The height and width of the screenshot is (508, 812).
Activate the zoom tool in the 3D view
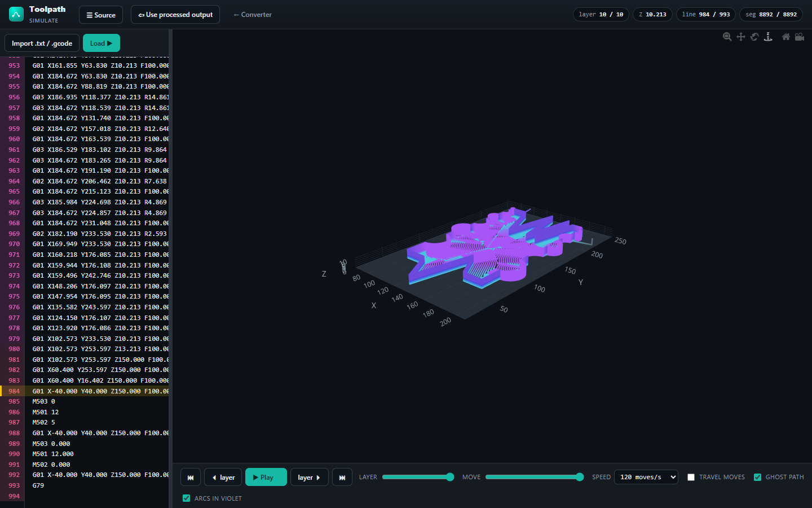727,37
